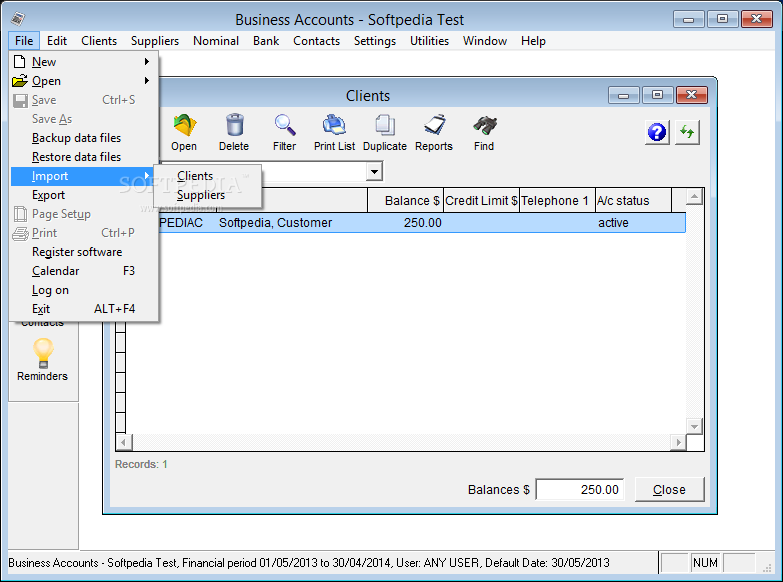Screen dimensions: 783x582
Task: Click the horizontal scrollbar left arrow
Action: 124,442
